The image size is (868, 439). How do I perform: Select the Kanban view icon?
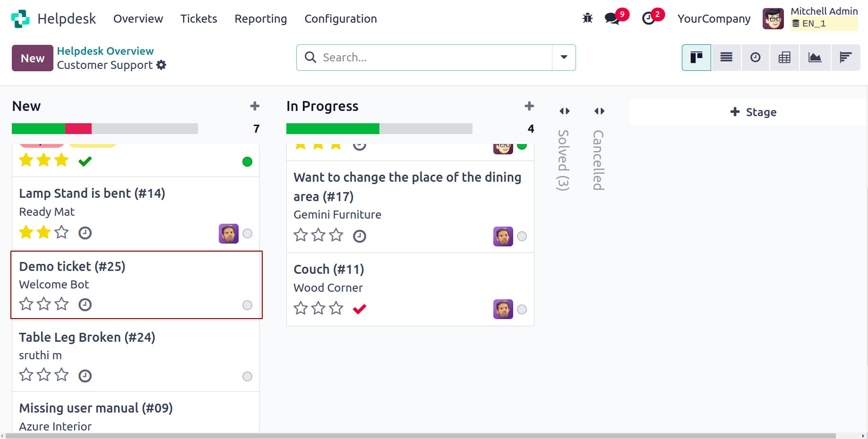click(696, 57)
